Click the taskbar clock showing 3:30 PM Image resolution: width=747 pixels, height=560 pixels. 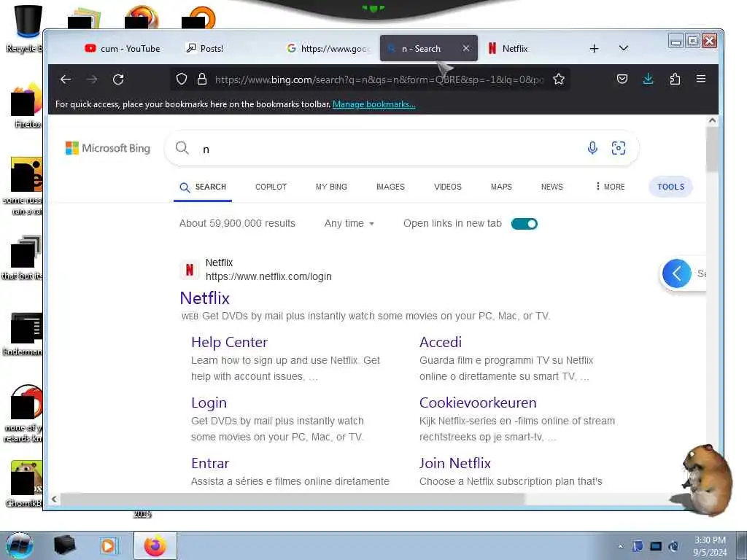pyautogui.click(x=710, y=546)
